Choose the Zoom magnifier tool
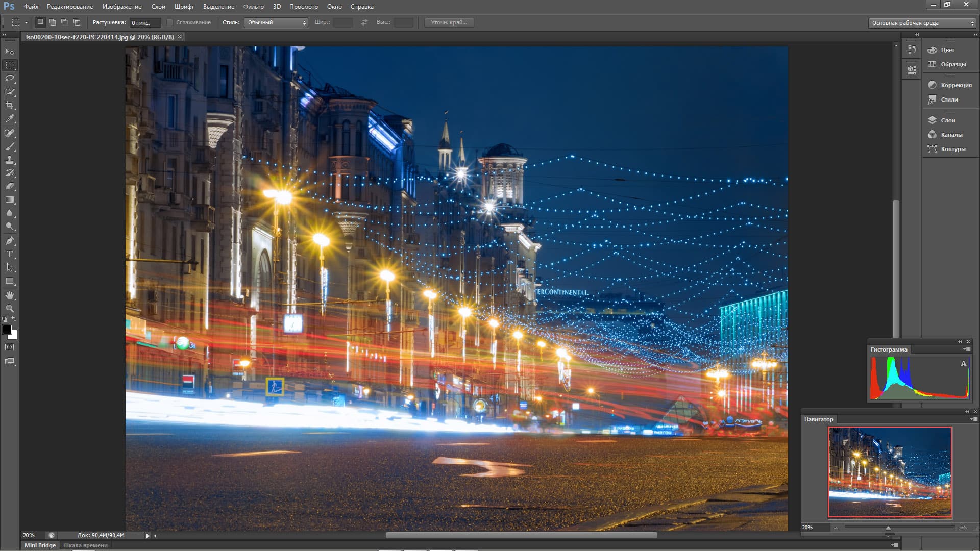The image size is (980, 551). coord(10,309)
